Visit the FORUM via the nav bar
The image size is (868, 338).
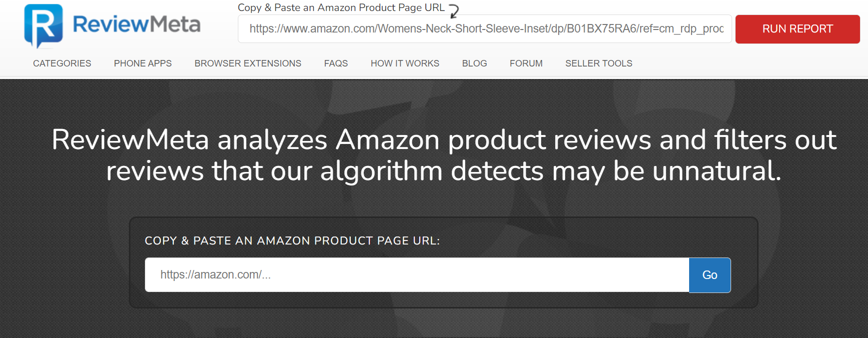pos(526,63)
